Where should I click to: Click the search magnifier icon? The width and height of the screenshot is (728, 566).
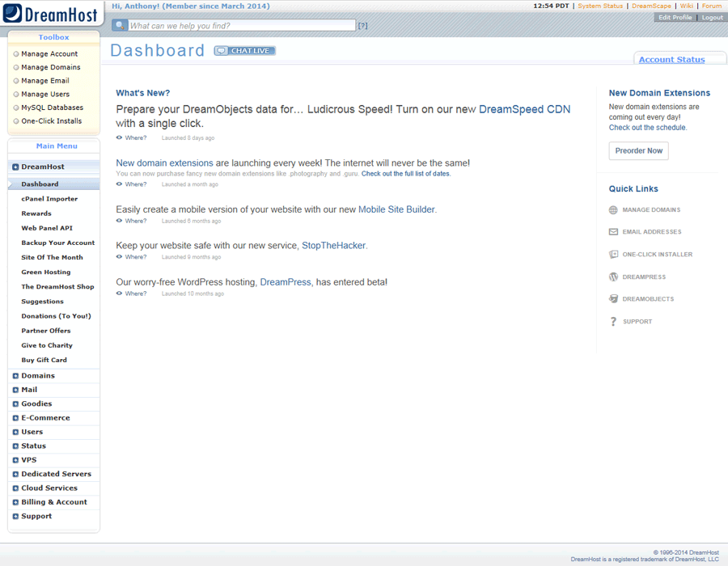tap(120, 25)
